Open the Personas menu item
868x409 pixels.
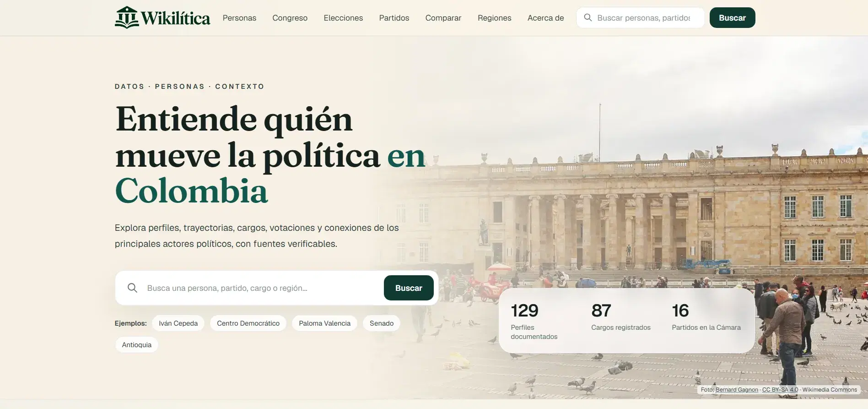pyautogui.click(x=239, y=18)
